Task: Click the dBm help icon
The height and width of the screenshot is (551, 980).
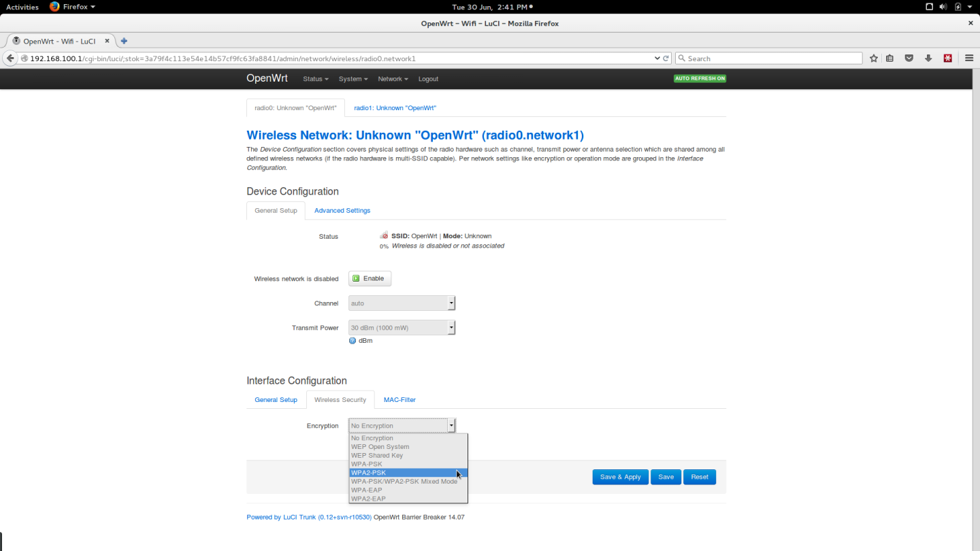Action: (353, 340)
